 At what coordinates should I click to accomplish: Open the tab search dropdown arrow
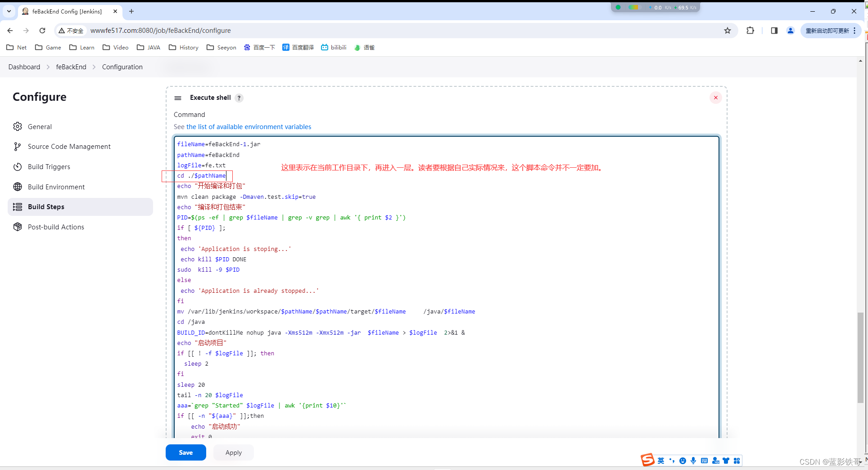(9, 11)
